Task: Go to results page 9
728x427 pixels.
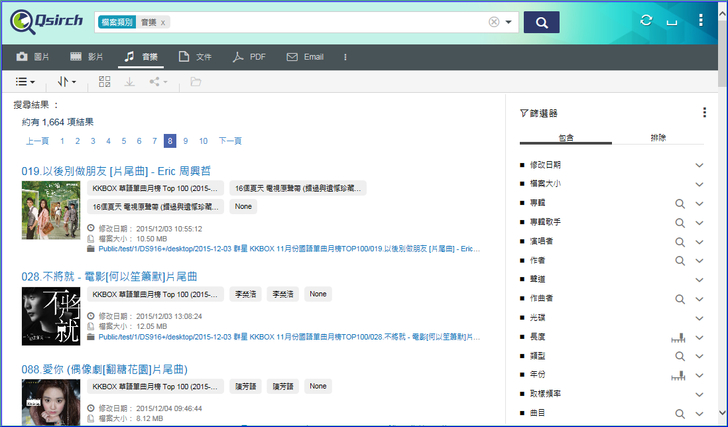Action: (187, 141)
